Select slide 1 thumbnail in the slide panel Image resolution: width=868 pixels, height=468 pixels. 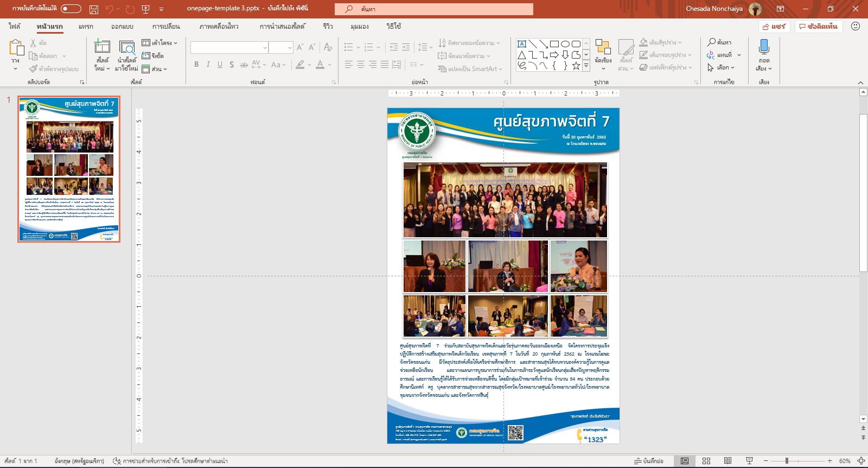point(69,169)
